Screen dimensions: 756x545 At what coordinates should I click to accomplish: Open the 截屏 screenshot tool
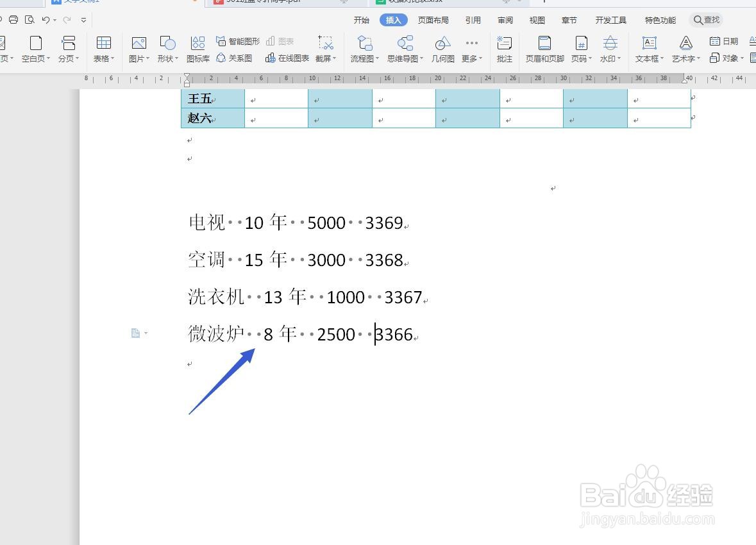tap(326, 49)
